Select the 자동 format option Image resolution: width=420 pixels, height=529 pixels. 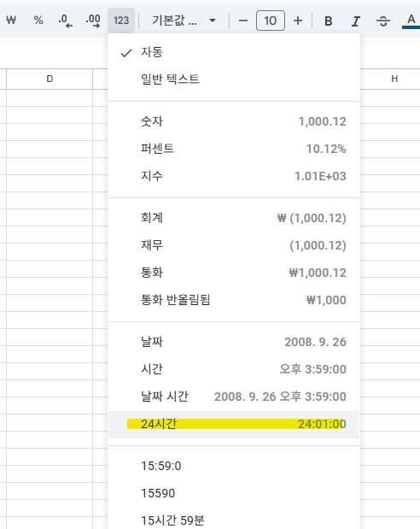click(234, 52)
